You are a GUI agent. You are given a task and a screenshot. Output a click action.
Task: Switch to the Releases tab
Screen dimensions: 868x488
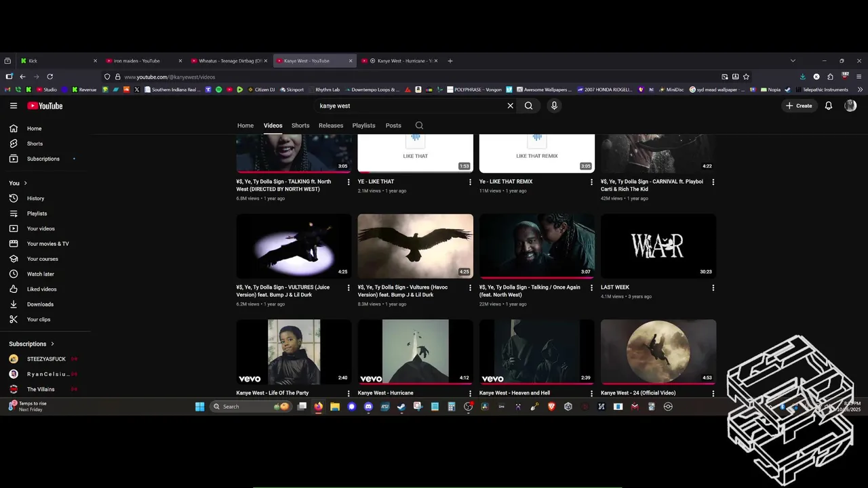click(331, 125)
